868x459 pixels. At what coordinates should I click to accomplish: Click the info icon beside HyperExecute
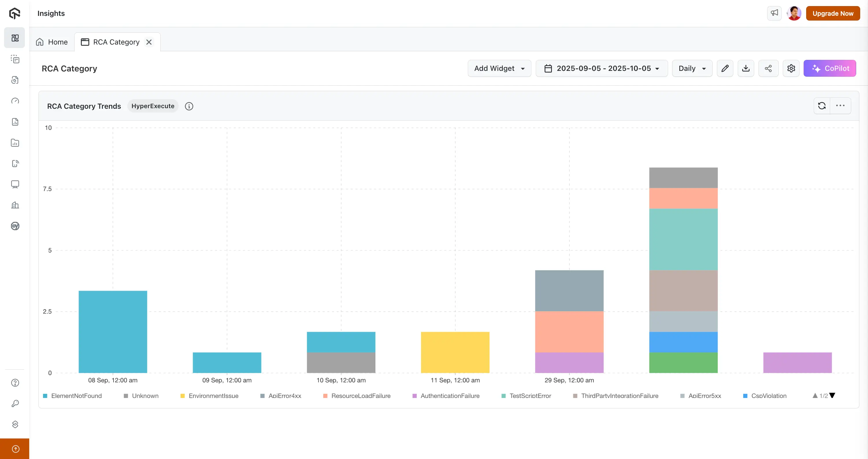189,106
